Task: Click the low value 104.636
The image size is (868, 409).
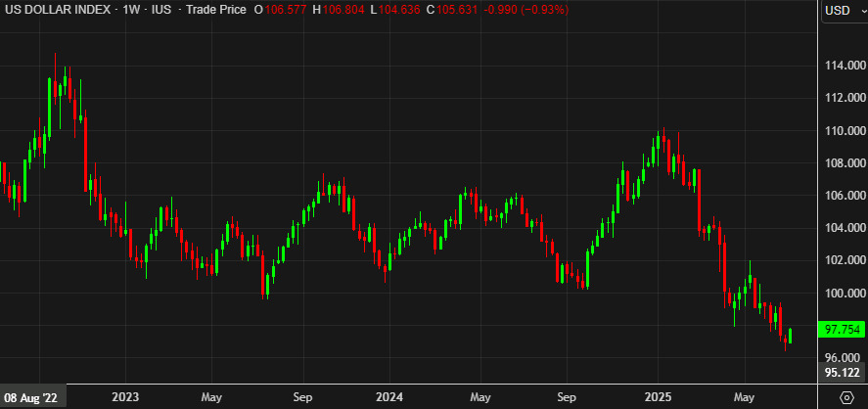Action: pyautogui.click(x=399, y=10)
